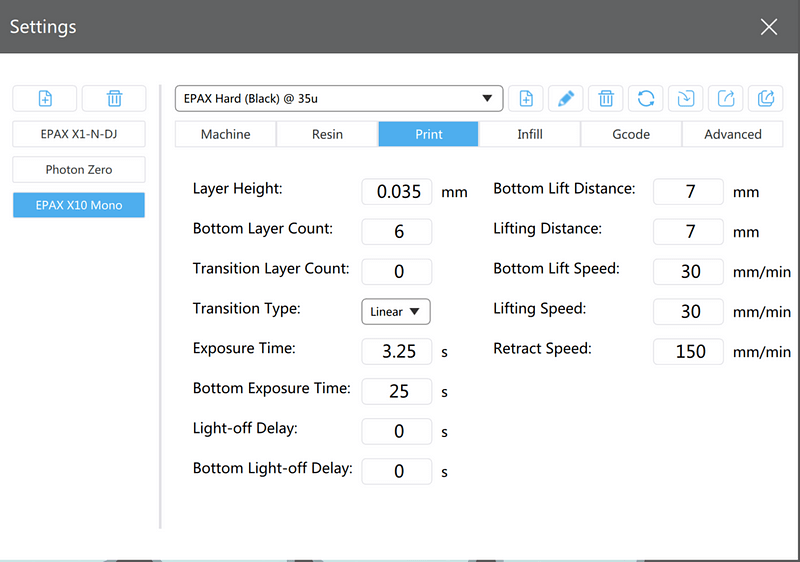The image size is (800, 562).
Task: Select the Print tab
Action: (429, 134)
